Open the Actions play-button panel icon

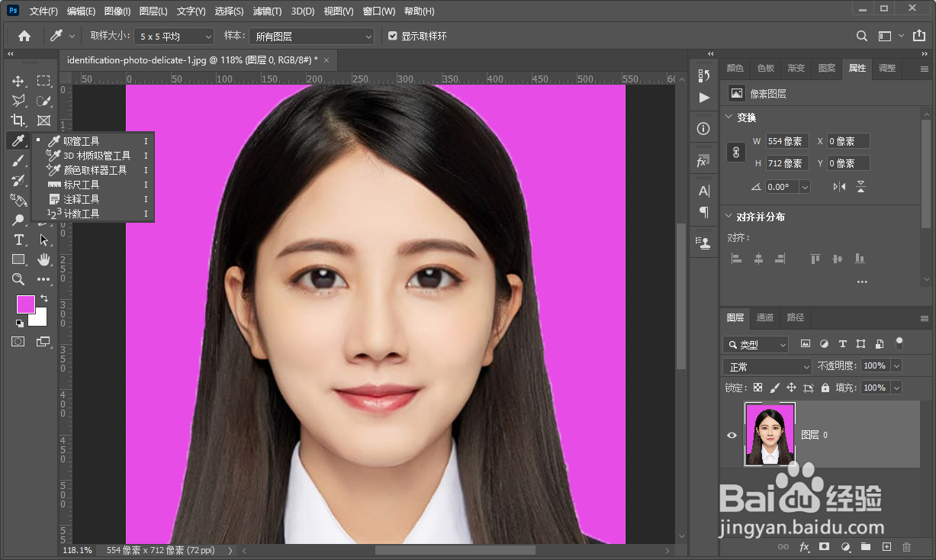tap(703, 98)
